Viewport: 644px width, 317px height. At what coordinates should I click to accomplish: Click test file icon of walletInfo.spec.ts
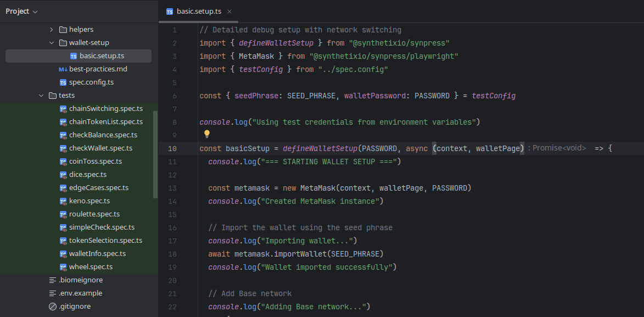click(x=63, y=254)
